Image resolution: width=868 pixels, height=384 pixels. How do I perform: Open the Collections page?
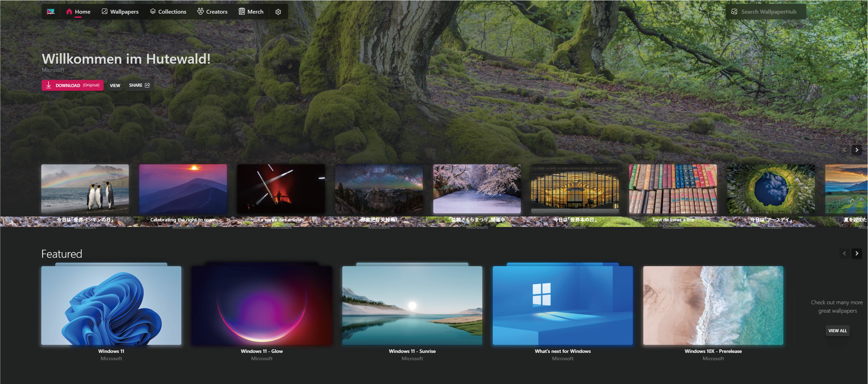pyautogui.click(x=168, y=12)
